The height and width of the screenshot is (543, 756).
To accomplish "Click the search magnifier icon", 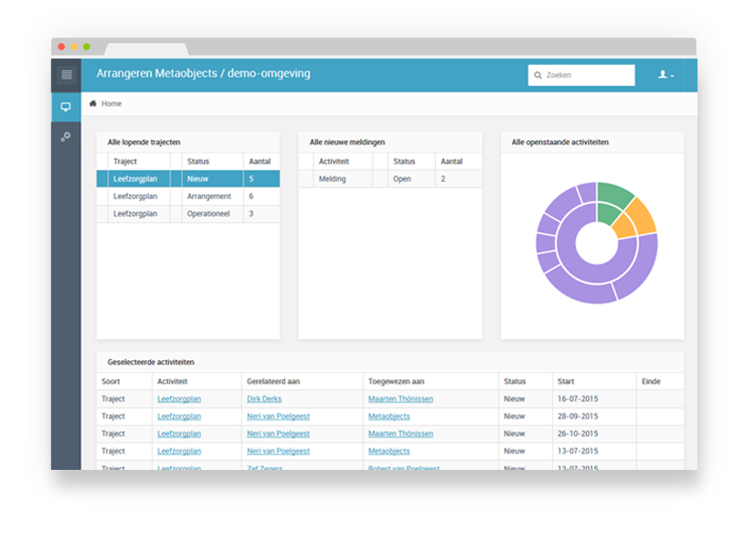I will [x=538, y=75].
